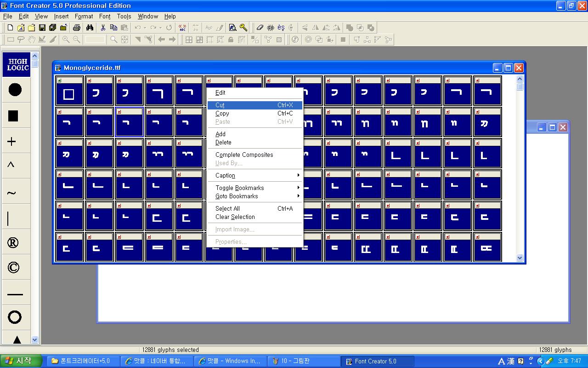Click the binoculars Find icon

(90, 28)
